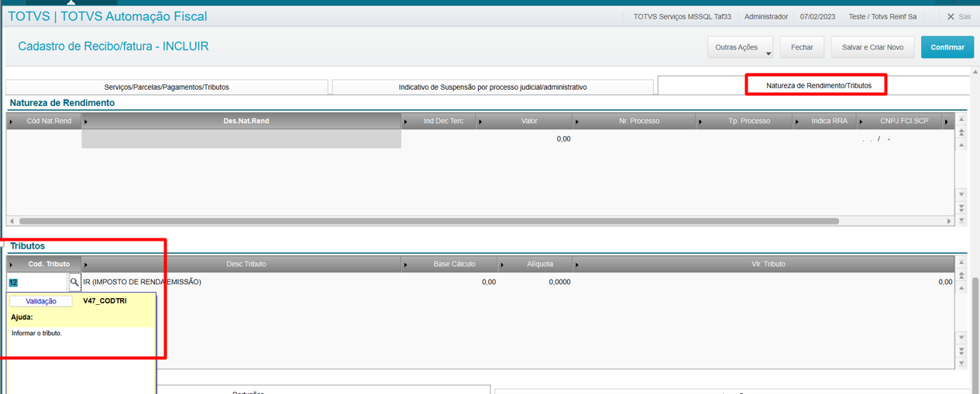This screenshot has height=394, width=980.
Task: Page up icon in Natureza de Rendimento grid
Action: [x=961, y=132]
